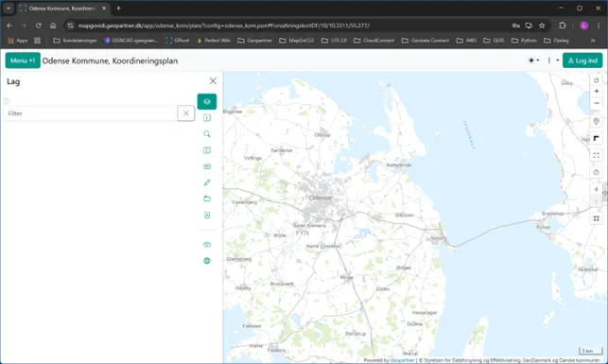The image size is (608, 364).
Task: Close the Lag panel
Action: coord(213,81)
